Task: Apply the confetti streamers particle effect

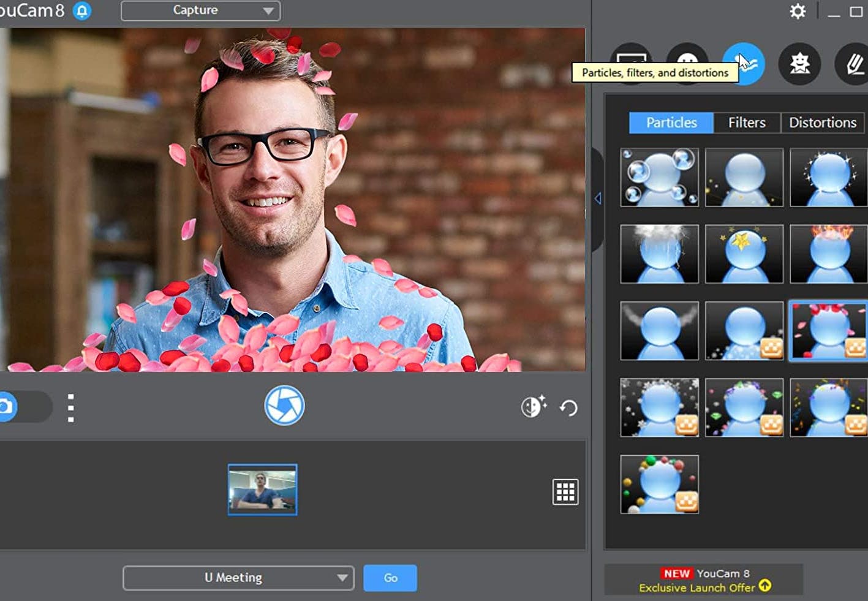Action: pos(829,407)
